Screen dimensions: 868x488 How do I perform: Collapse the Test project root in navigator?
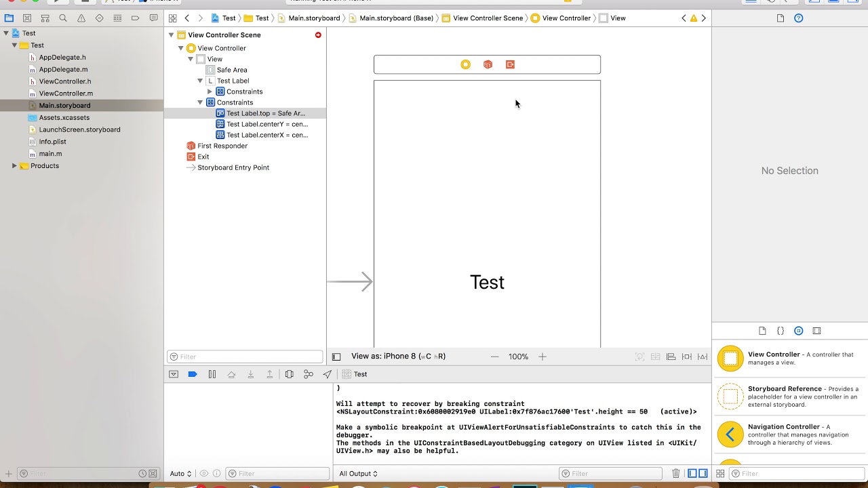click(x=6, y=33)
